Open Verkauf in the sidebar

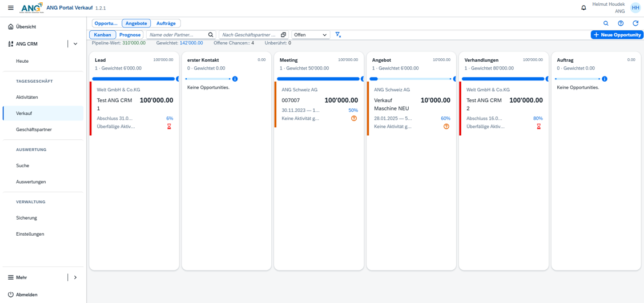tap(43, 114)
